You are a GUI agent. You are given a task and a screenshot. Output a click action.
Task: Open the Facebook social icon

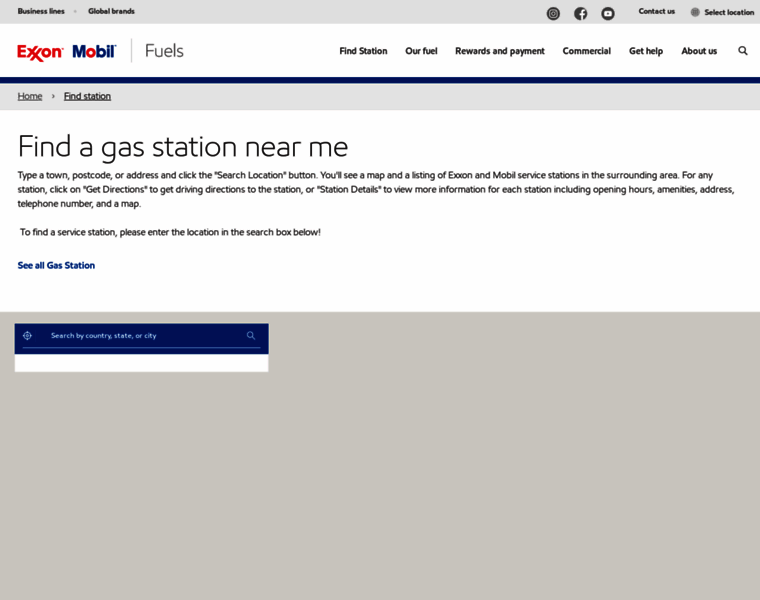tap(580, 14)
